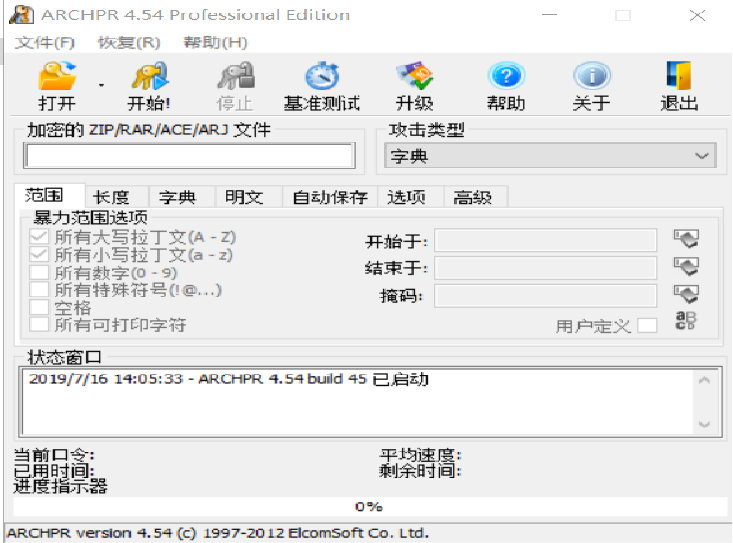The width and height of the screenshot is (733, 543).
Task: Open the 帮助 question-mark toolbar icon
Action: point(506,76)
